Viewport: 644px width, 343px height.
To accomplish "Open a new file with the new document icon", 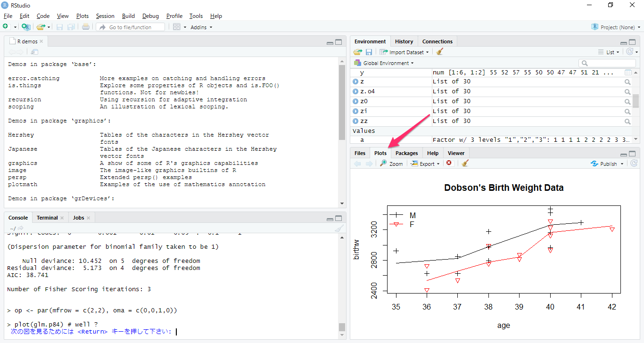I will [5, 27].
